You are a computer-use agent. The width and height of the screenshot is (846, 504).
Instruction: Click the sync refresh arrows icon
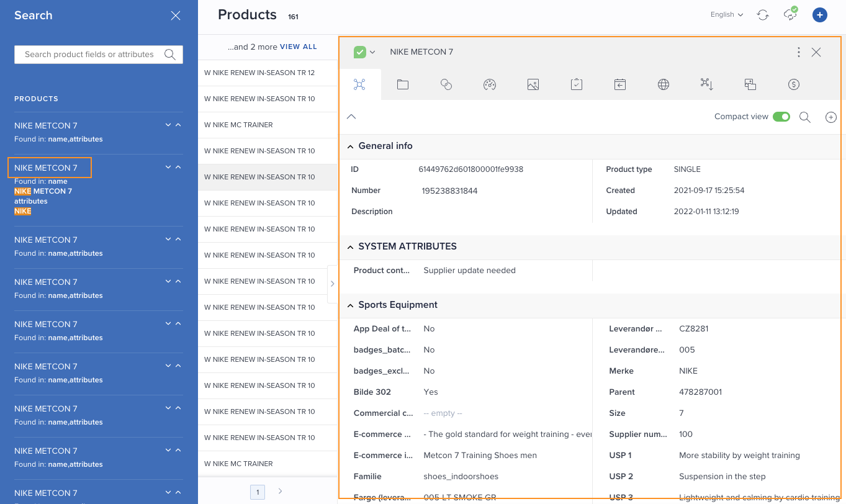[763, 15]
